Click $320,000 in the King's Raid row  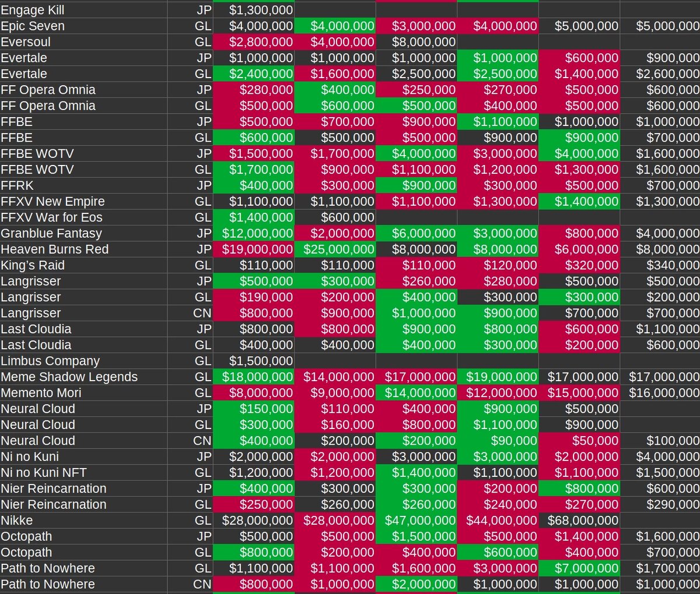(579, 265)
